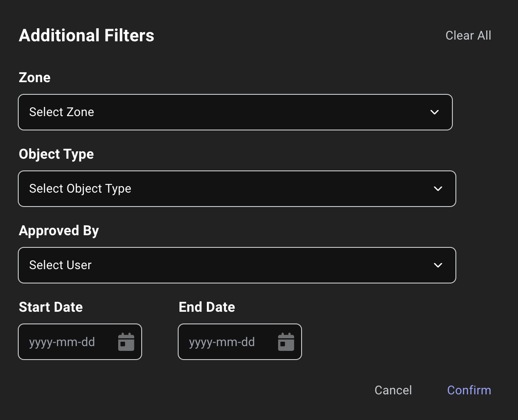The width and height of the screenshot is (518, 420).
Task: Click the Zone section label
Action: tap(34, 77)
